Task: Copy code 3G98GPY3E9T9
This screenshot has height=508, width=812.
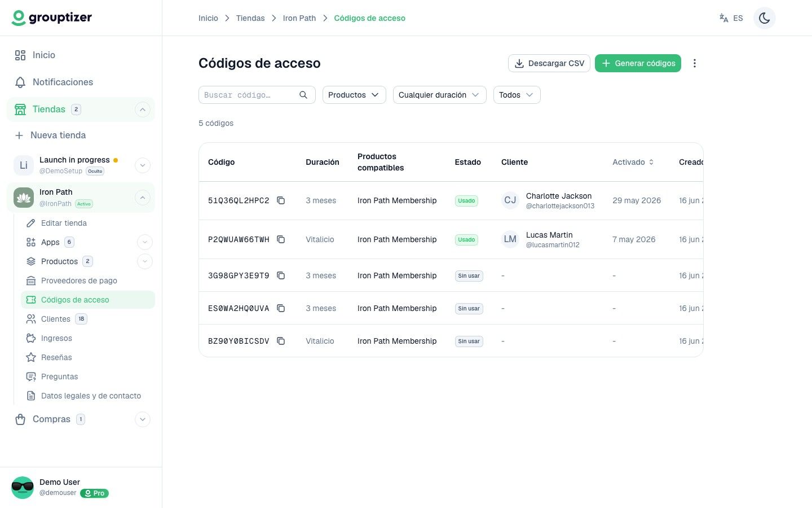Action: pos(281,275)
